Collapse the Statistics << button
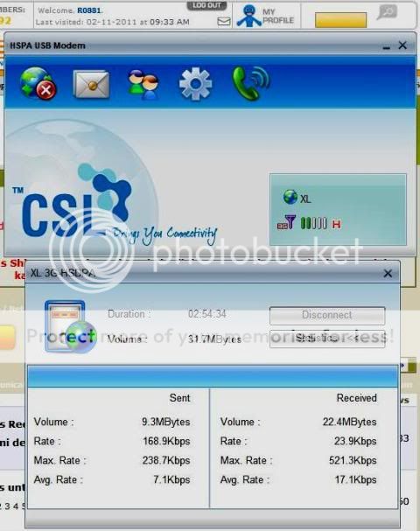The image size is (420, 531). click(327, 339)
